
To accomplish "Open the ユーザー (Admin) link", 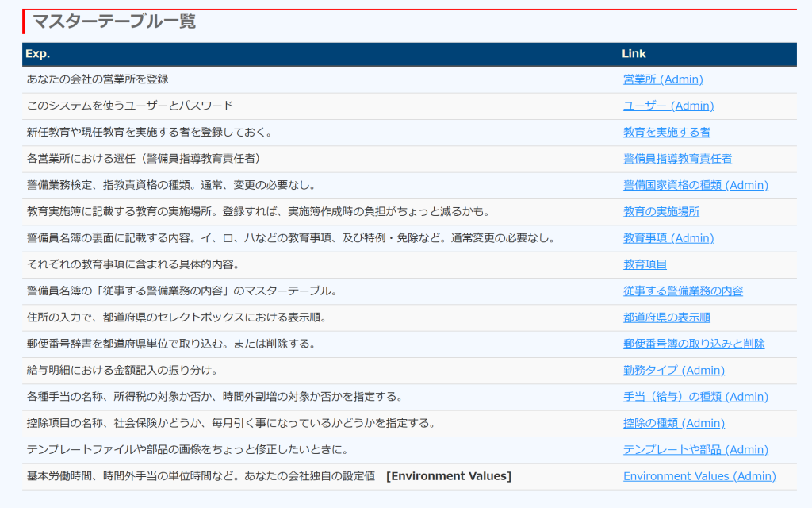I will tap(668, 106).
